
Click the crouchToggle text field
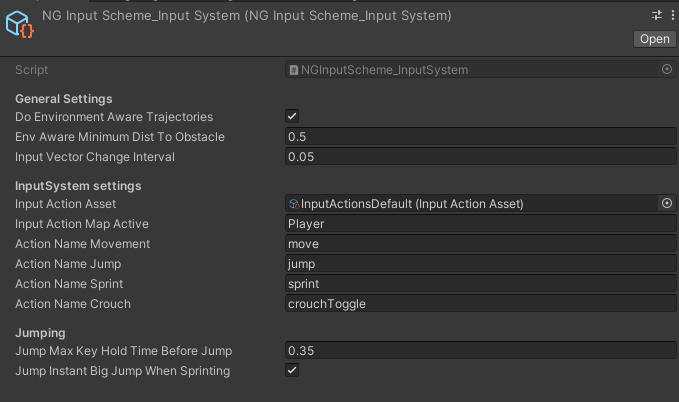click(480, 304)
